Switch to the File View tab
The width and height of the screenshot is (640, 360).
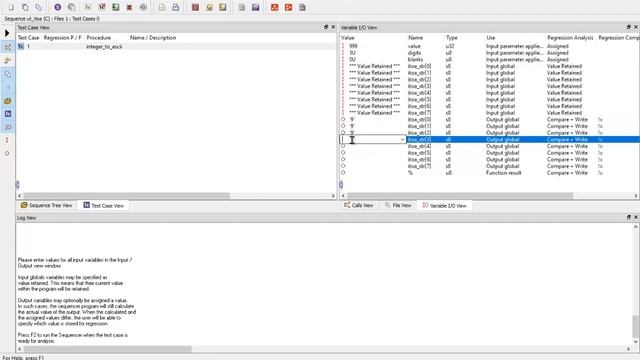[x=398, y=205]
